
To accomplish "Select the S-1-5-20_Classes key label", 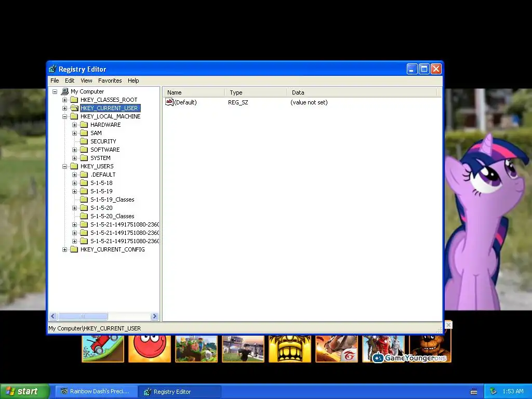I will tap(112, 216).
